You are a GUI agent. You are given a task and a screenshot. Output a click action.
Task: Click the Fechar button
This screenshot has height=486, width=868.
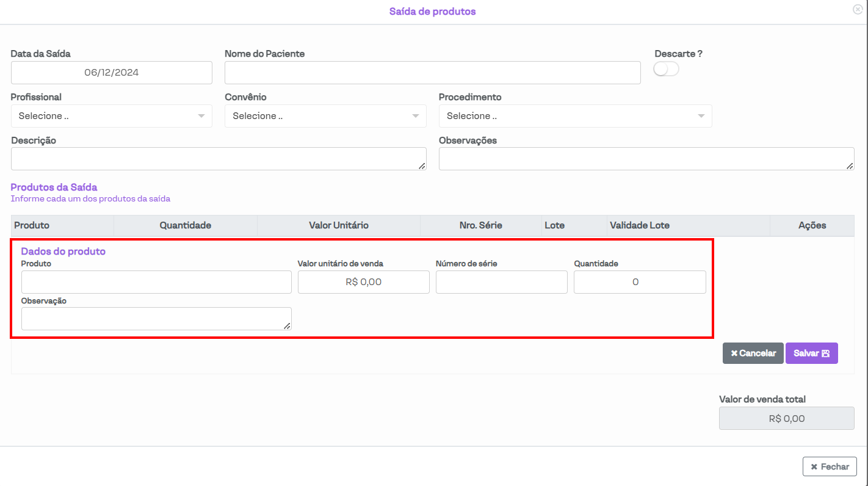[830, 466]
